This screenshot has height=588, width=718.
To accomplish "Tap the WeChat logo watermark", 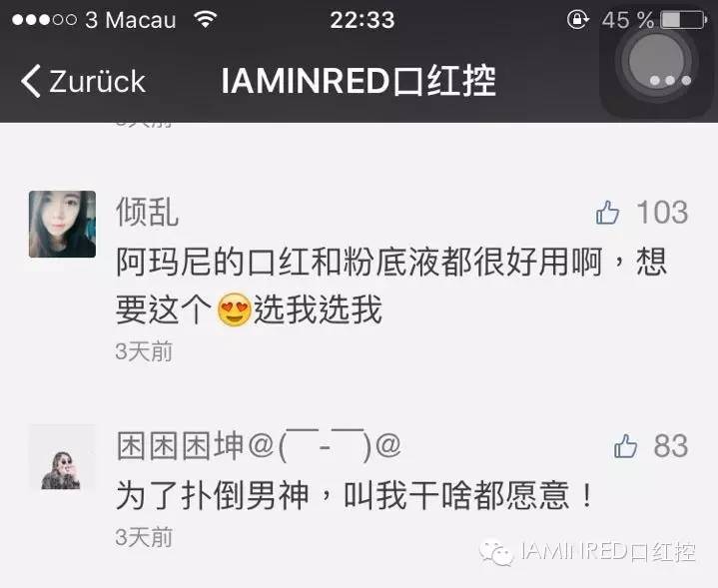I will tap(496, 552).
